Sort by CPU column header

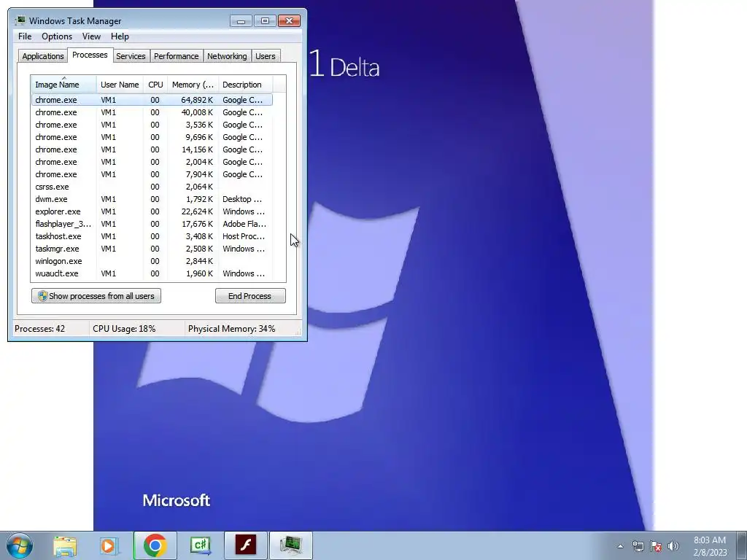(x=155, y=85)
